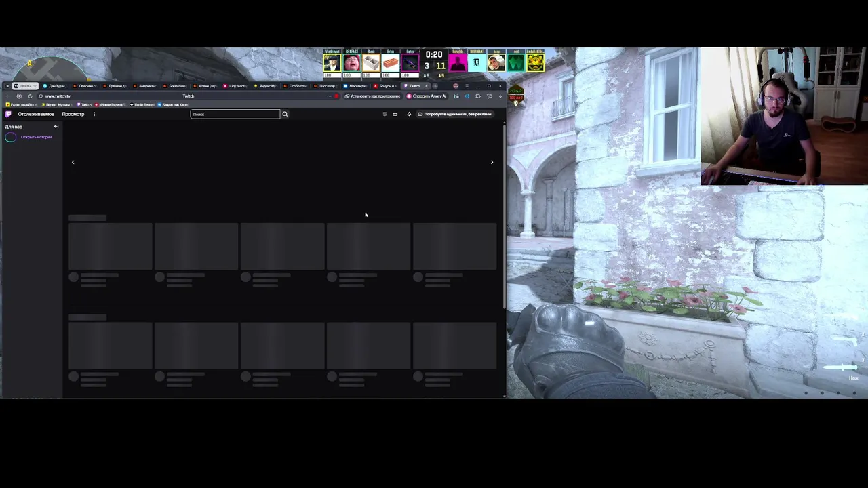
Task: Close the active Twitch browser tab
Action: [x=426, y=86]
